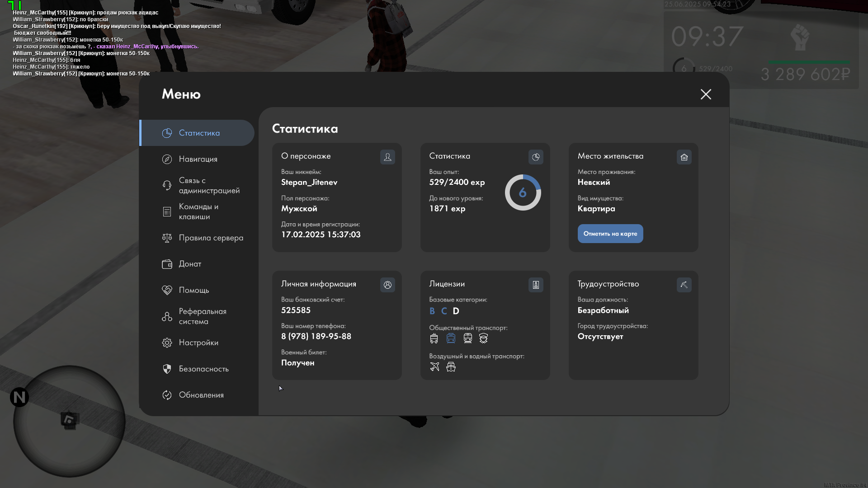
Task: Open the Статистика menu section
Action: point(197,133)
